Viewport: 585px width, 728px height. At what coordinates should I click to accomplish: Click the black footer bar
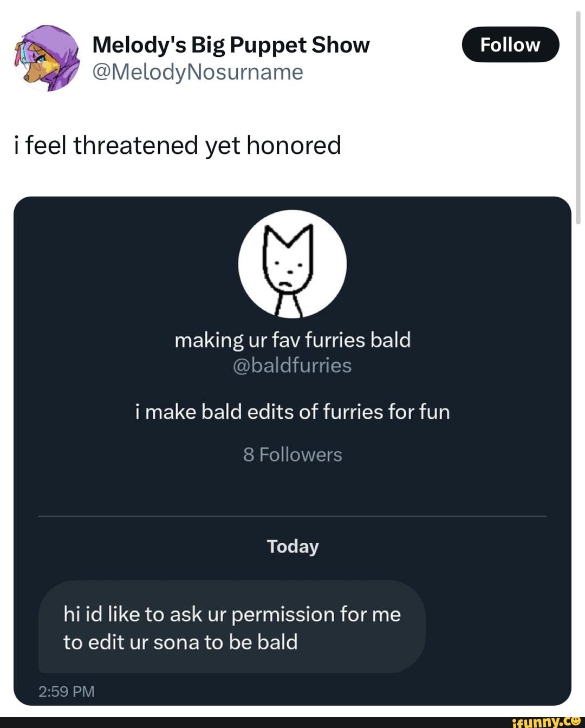[x=244, y=722]
